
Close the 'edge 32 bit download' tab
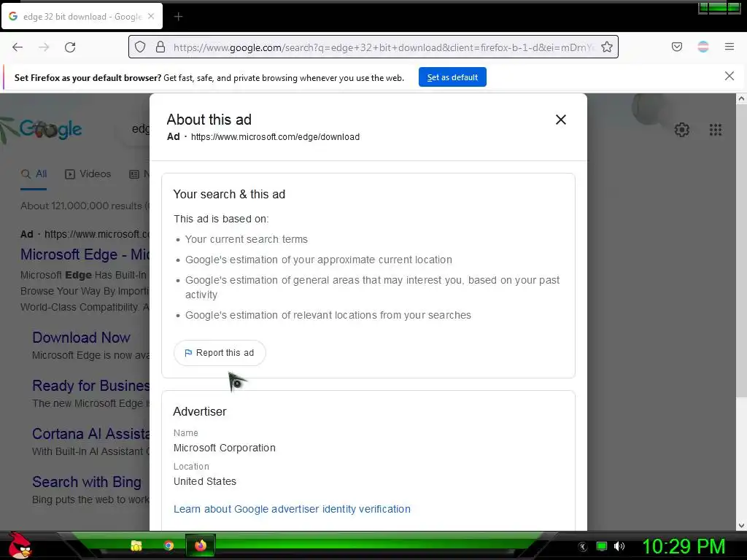151,16
